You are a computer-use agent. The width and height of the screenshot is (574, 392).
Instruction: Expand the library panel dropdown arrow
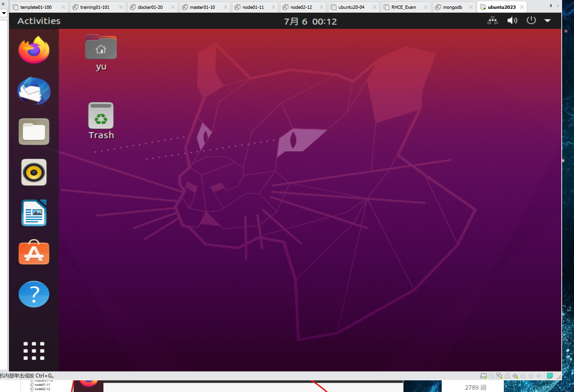[x=4, y=13]
